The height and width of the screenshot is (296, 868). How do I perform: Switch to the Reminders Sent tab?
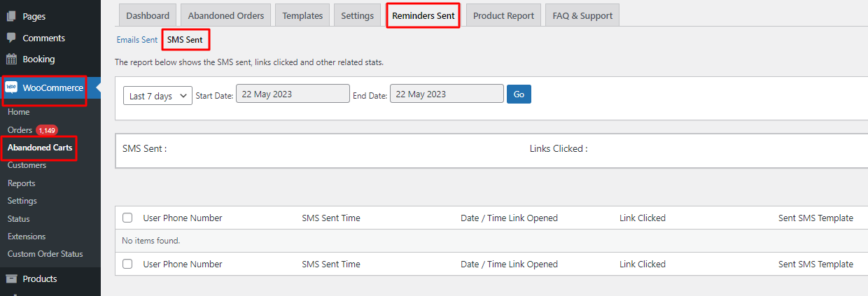pyautogui.click(x=423, y=15)
